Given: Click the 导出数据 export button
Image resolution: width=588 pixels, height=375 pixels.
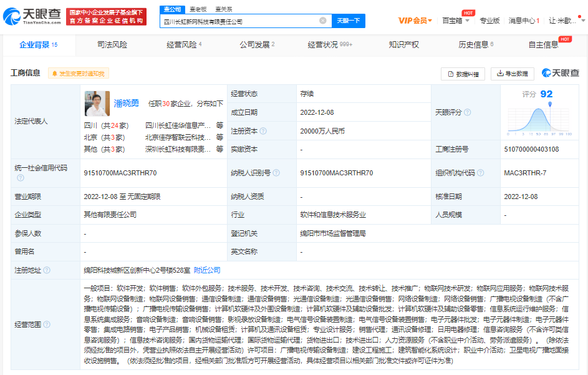Looking at the screenshot, I should point(513,74).
